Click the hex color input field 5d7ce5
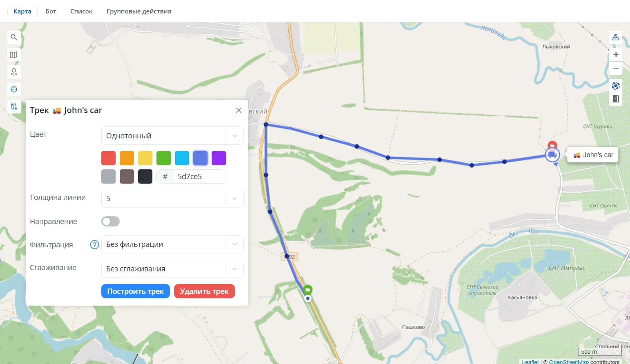Screen dimensions: 630x364 (199, 176)
